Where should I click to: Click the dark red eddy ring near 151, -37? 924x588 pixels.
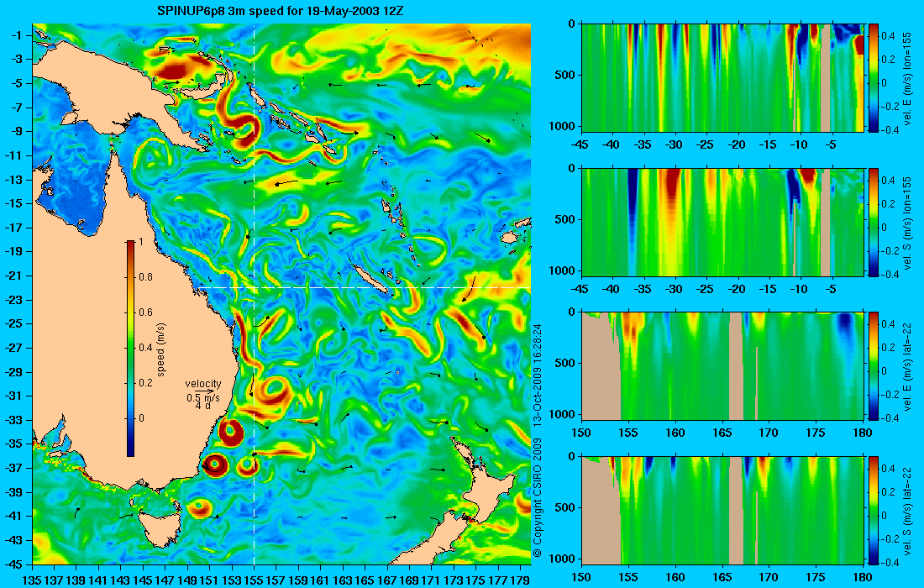tap(214, 465)
